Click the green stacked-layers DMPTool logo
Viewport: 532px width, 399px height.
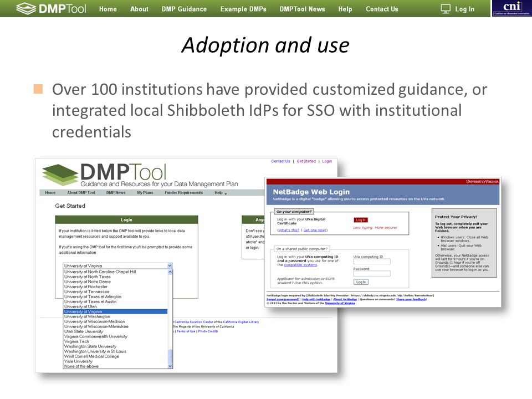[x=60, y=175]
